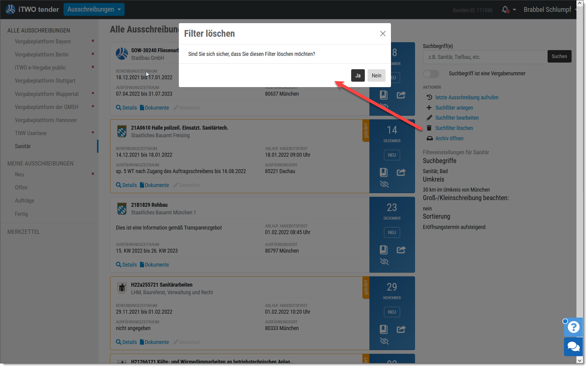588x368 pixels.
Task: Open the Ausschreibungen dropdown menu
Action: [x=94, y=9]
